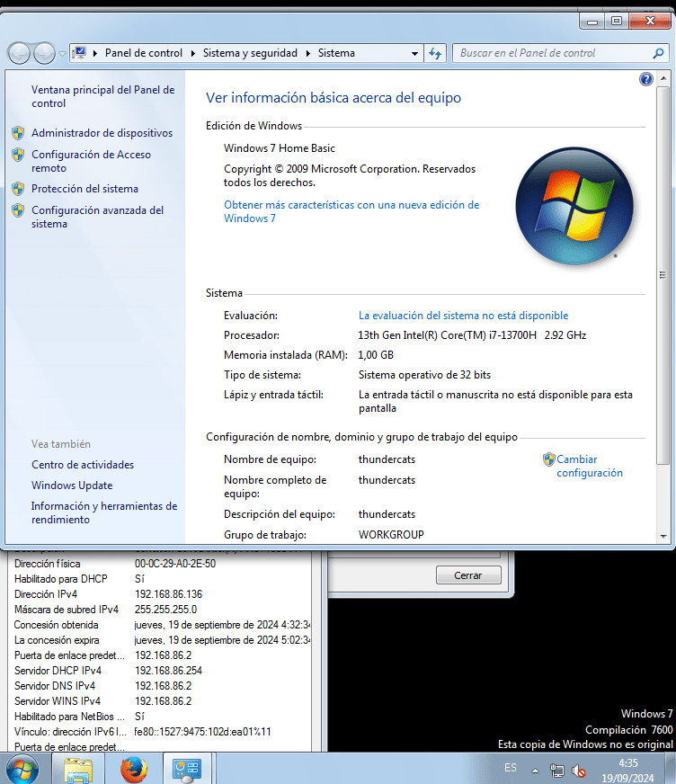Launch Firefox from the taskbar
676x784 pixels.
[134, 770]
